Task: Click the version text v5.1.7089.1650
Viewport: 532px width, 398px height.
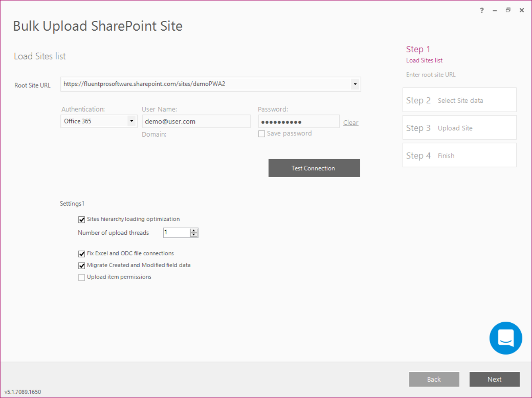Action: click(23, 392)
